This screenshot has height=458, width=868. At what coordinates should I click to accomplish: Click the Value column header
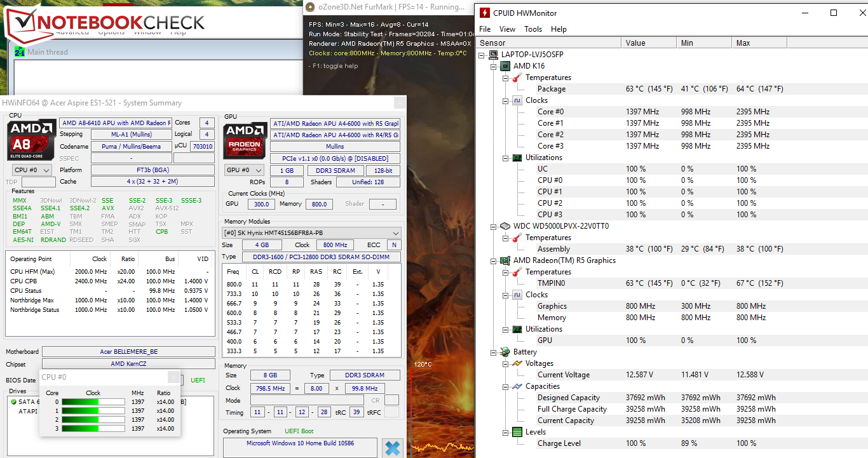648,43
